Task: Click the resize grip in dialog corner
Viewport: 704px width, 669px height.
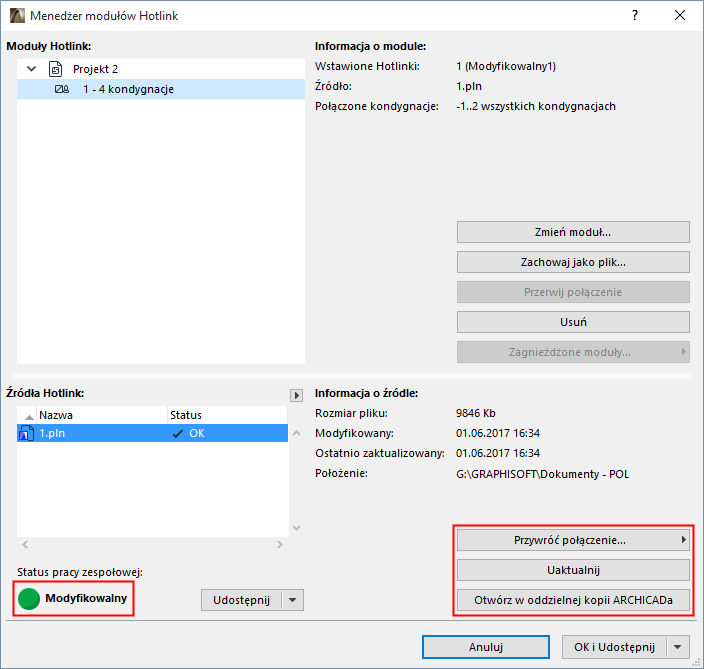Action: 697,662
